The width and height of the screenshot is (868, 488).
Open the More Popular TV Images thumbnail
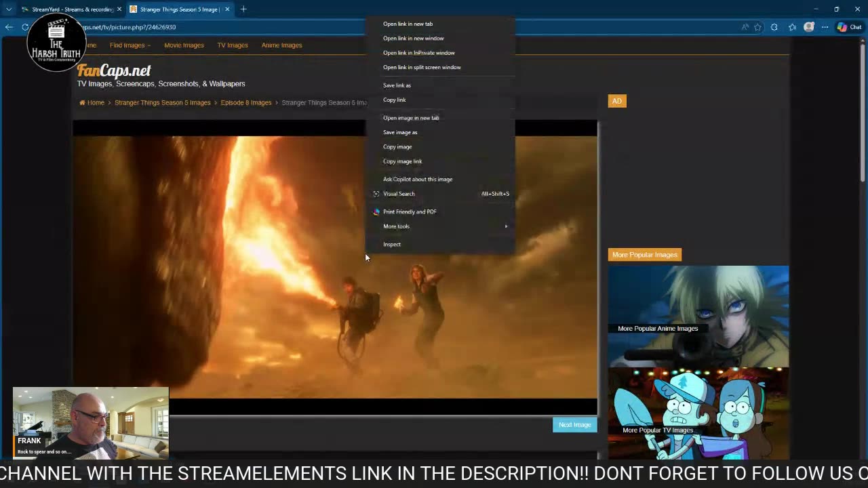[698, 413]
